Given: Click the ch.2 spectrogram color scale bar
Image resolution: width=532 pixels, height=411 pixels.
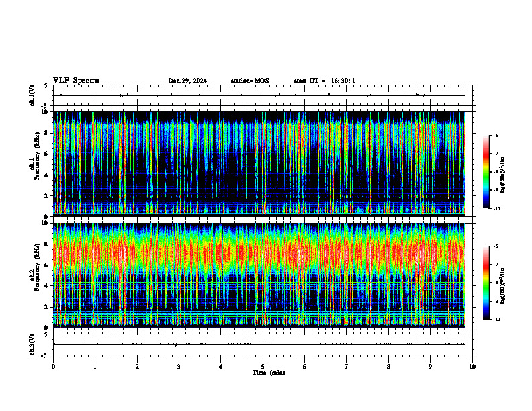Looking at the screenshot, I should 486,283.
